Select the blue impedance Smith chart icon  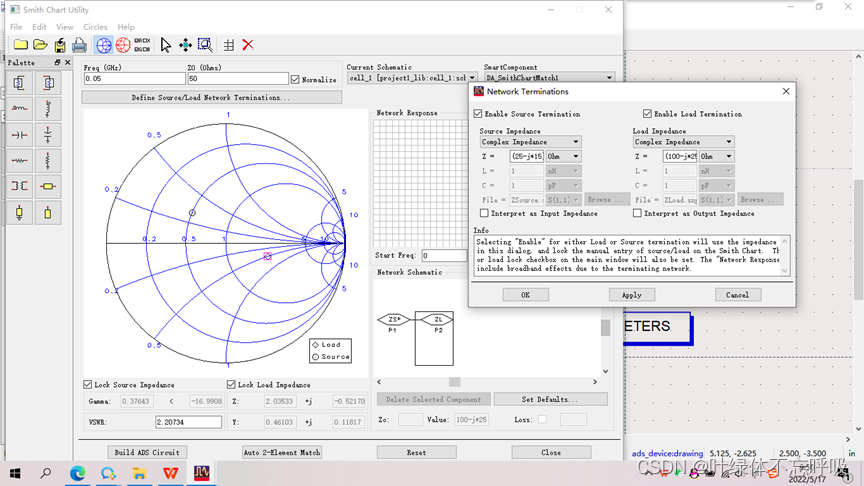coord(103,45)
